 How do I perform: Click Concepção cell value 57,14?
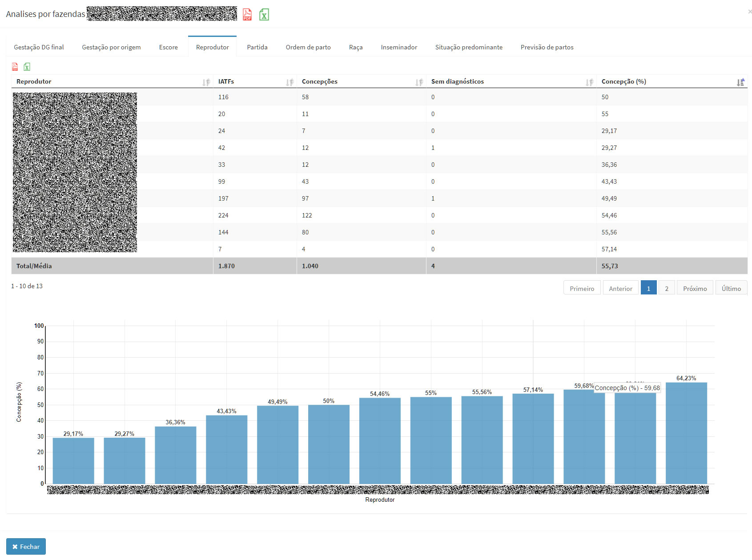609,249
